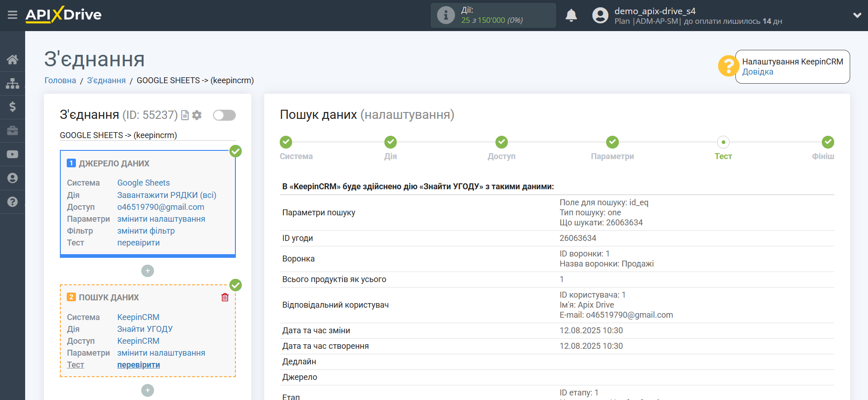Click the Джерело row label

[x=299, y=377]
